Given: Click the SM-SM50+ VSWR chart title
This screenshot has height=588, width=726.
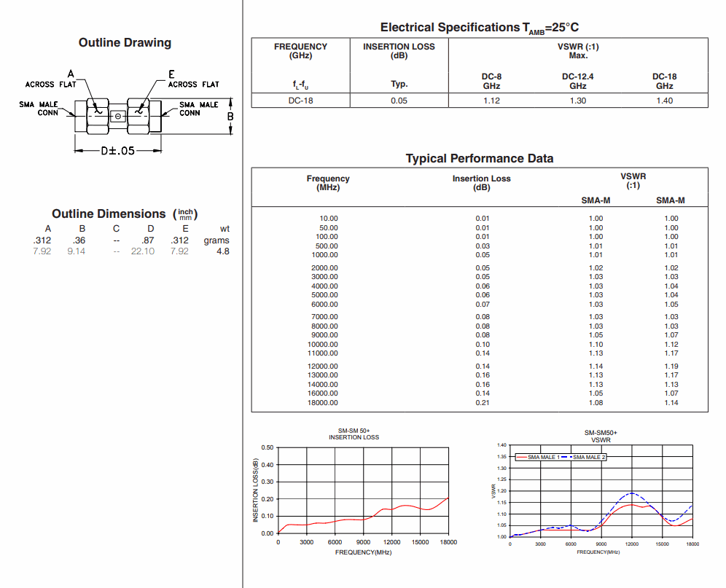Looking at the screenshot, I should tap(601, 436).
